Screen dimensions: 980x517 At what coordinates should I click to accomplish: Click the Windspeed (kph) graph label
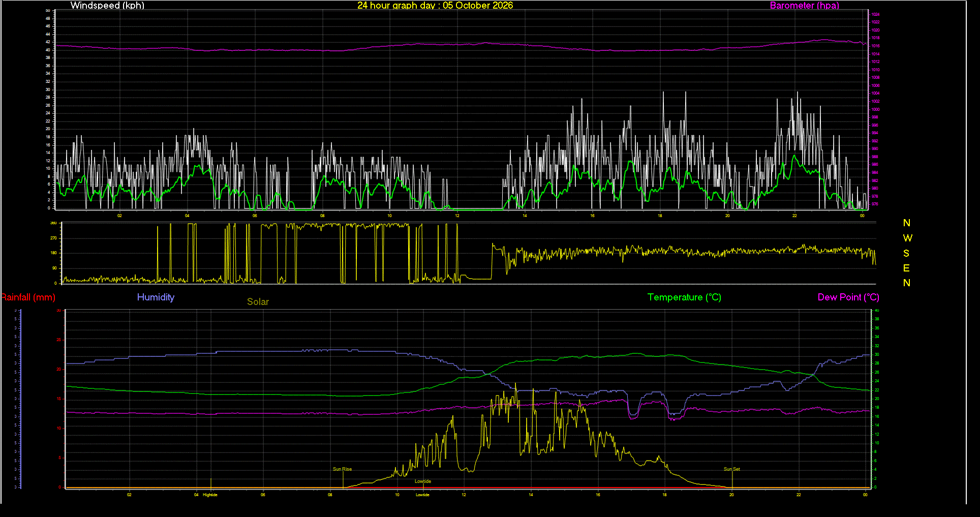coord(107,6)
